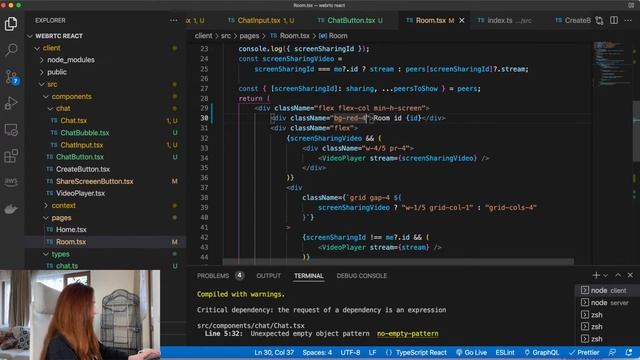Open Home.tsx in the explorer

pos(105,230)
